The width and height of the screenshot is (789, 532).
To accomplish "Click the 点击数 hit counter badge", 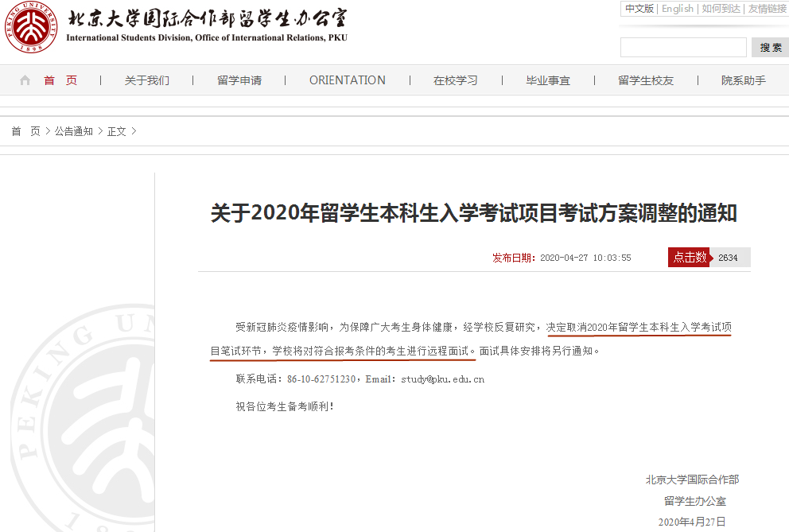I will (x=688, y=257).
